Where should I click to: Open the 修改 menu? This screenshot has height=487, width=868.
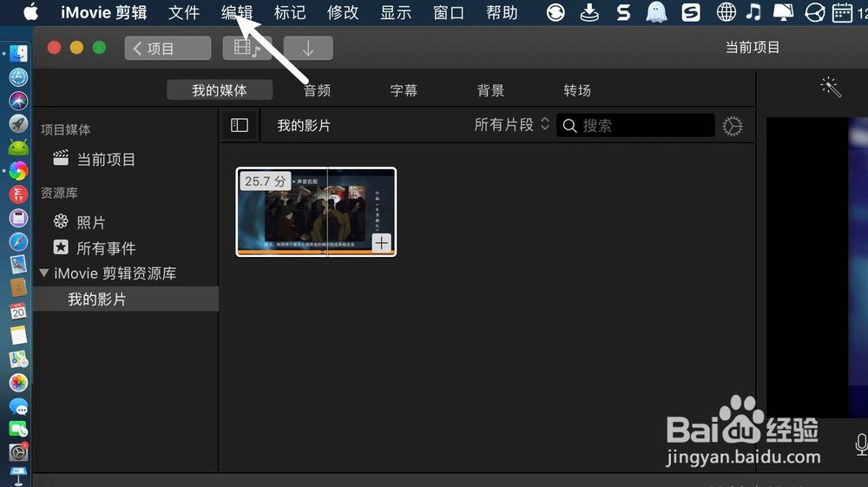coord(343,12)
